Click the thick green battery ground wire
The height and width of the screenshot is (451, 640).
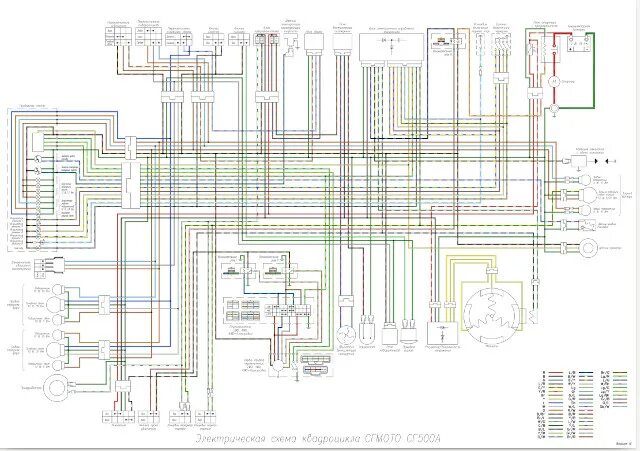[593, 70]
